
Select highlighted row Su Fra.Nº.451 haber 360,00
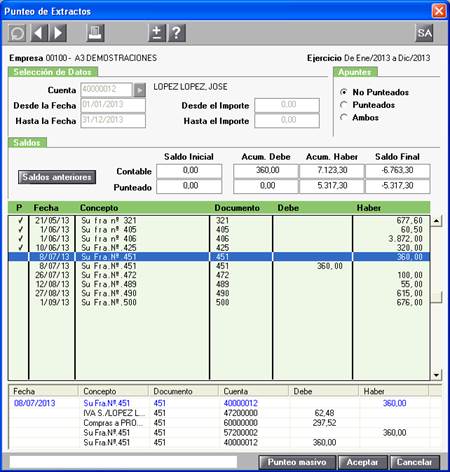pos(219,257)
